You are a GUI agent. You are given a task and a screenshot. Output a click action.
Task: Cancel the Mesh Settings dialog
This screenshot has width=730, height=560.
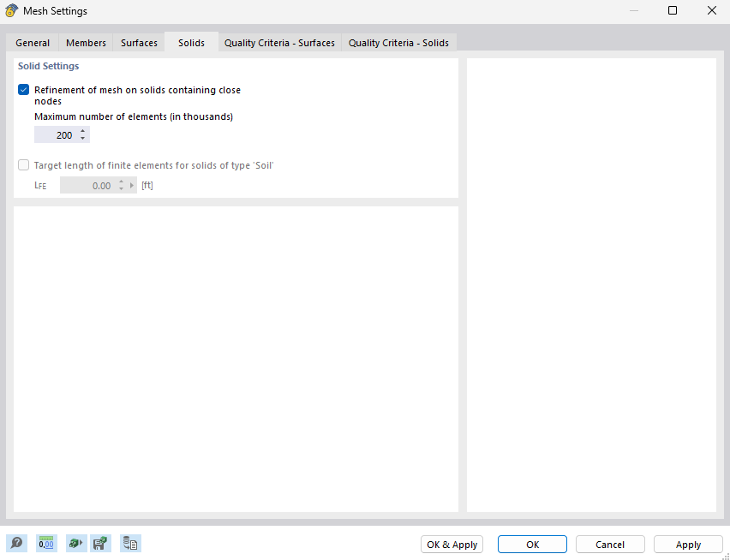609,544
